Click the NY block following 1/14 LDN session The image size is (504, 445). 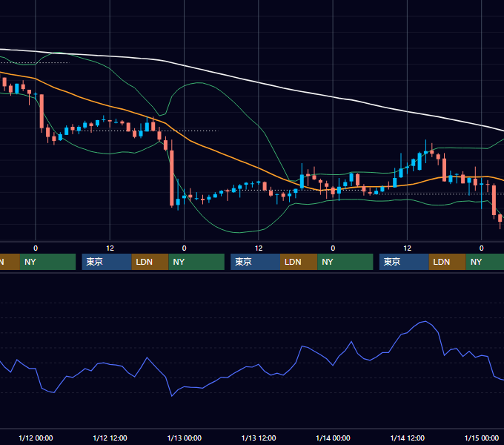coord(485,262)
